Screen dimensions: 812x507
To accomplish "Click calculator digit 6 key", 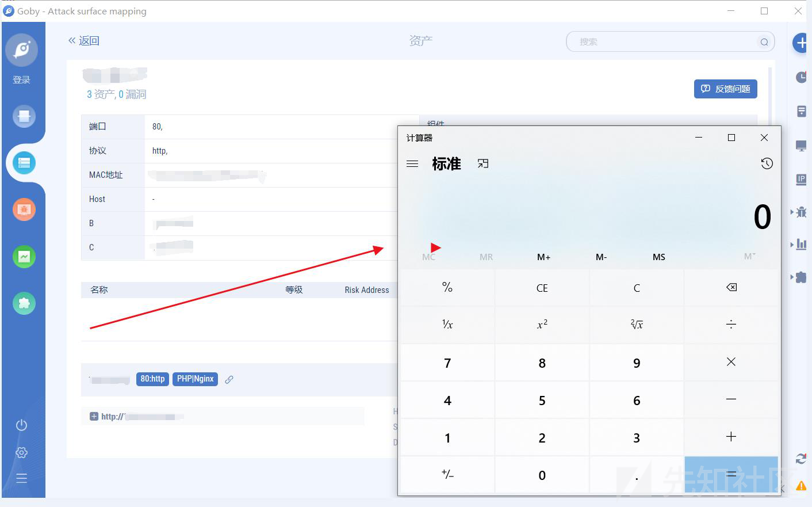I will (637, 400).
